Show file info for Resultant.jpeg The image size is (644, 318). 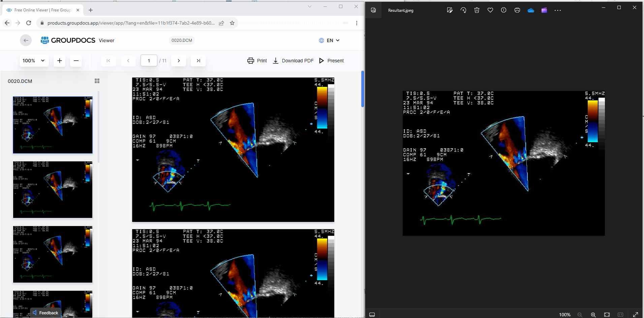(503, 10)
